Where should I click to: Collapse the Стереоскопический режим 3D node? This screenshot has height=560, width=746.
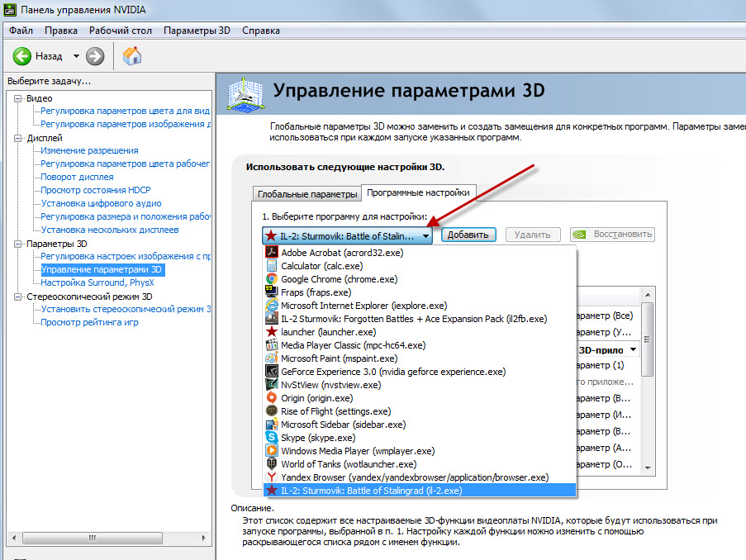pyautogui.click(x=18, y=297)
